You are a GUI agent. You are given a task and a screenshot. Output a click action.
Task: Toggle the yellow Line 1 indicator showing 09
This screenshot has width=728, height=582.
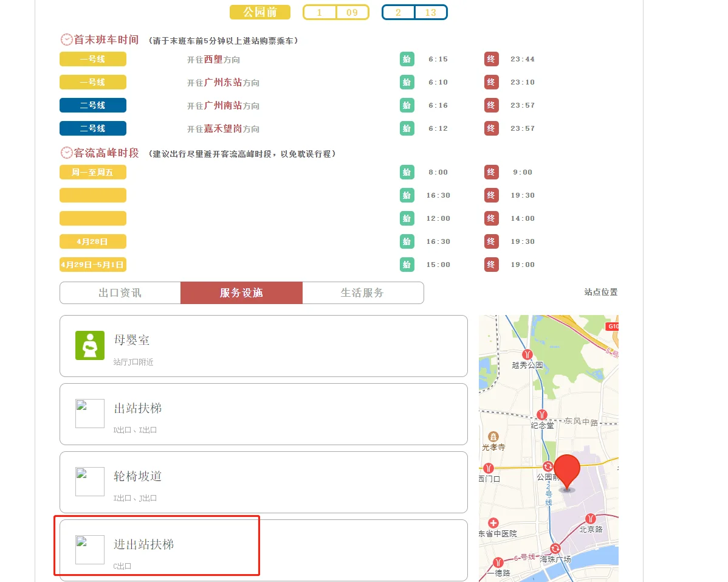[335, 12]
